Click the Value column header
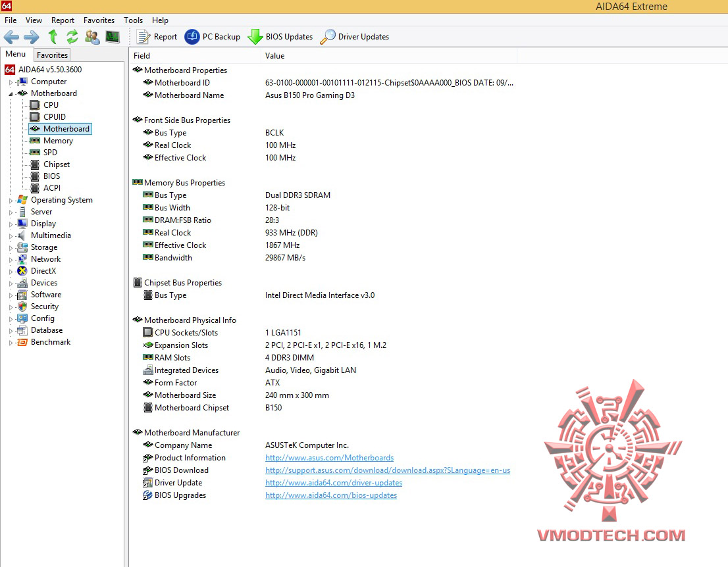 pos(389,56)
